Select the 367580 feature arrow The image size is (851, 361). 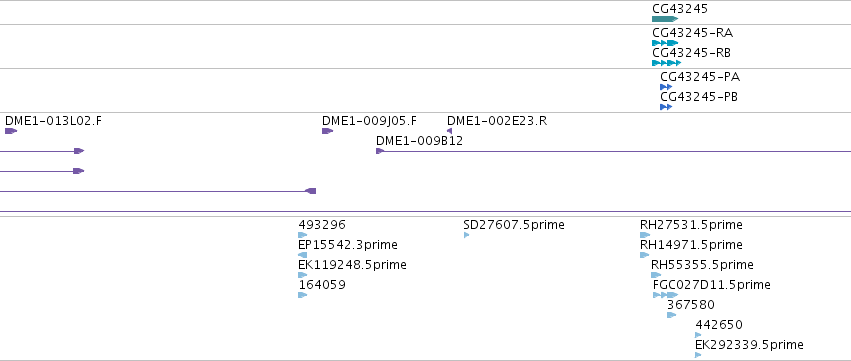click(x=671, y=315)
